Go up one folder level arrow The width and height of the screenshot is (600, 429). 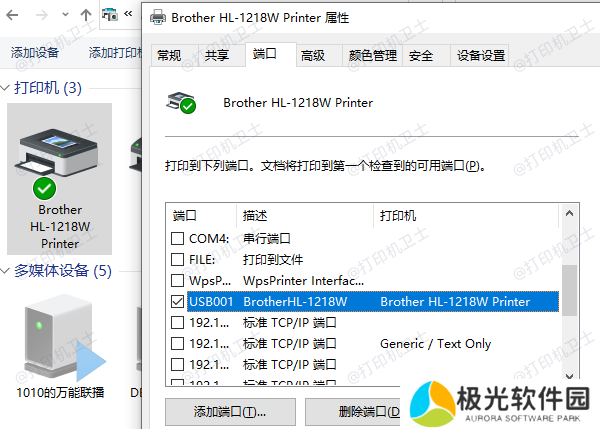(x=86, y=15)
